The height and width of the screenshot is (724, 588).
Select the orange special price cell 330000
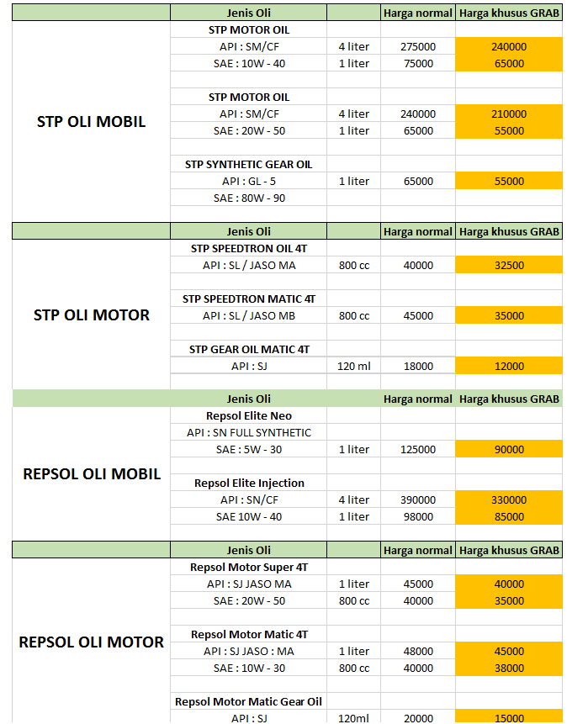click(x=508, y=499)
